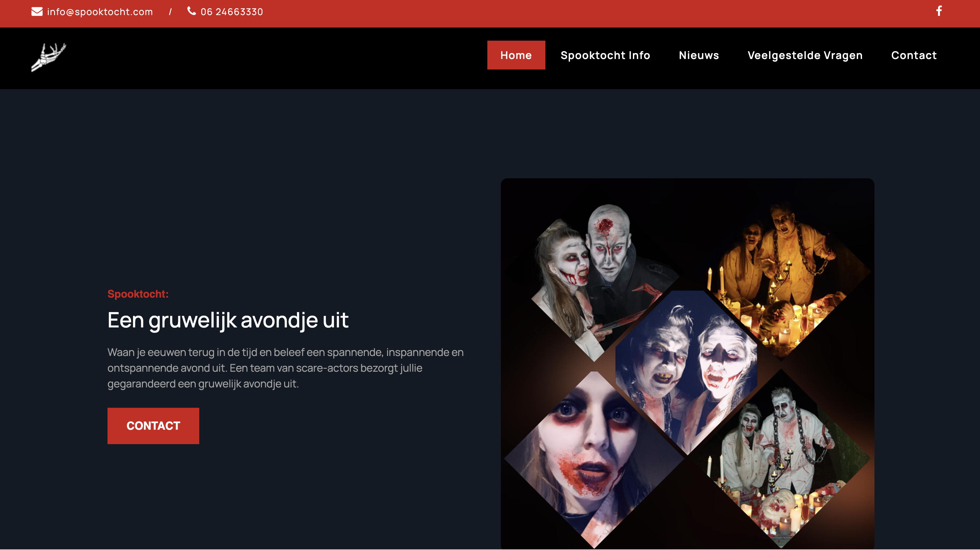The image size is (980, 550).
Task: Select the Home menu item
Action: (x=516, y=55)
